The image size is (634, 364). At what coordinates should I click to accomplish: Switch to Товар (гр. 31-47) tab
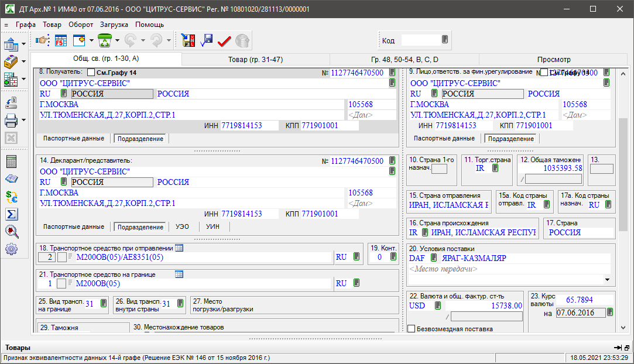pyautogui.click(x=256, y=59)
